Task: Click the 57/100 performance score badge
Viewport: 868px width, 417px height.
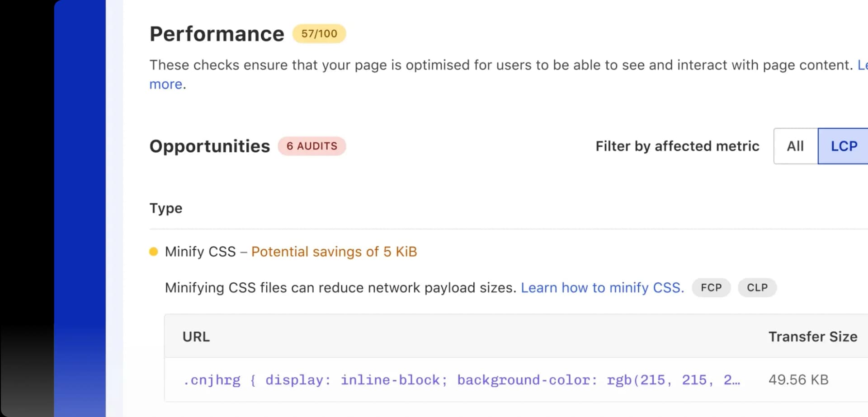Action: pyautogui.click(x=319, y=34)
